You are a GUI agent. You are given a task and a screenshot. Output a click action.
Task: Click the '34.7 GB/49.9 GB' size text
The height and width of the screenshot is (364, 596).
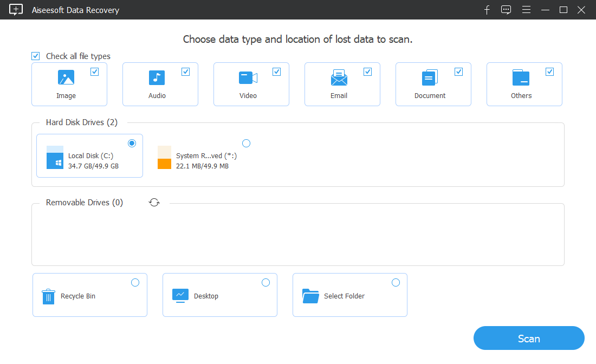tap(94, 166)
